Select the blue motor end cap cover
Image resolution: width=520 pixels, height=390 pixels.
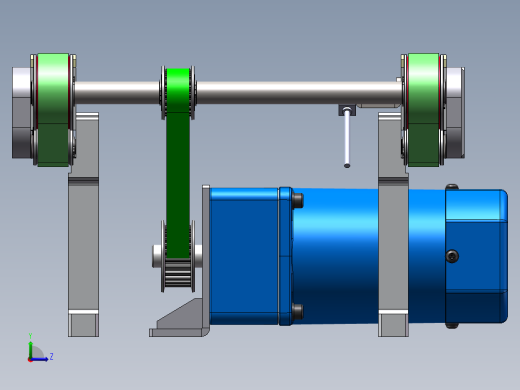477,256
